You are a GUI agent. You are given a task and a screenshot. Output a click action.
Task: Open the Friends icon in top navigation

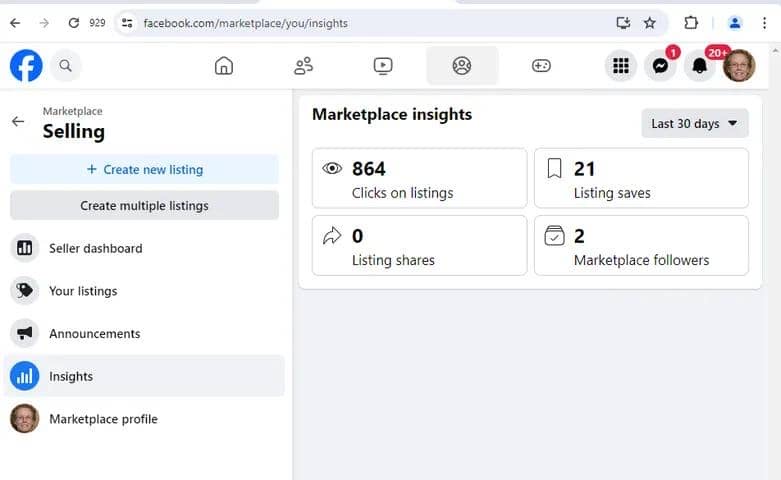tap(303, 66)
